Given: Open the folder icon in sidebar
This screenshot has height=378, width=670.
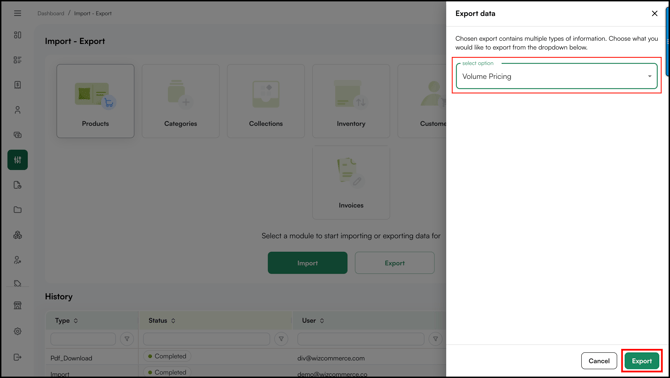Looking at the screenshot, I should point(18,210).
